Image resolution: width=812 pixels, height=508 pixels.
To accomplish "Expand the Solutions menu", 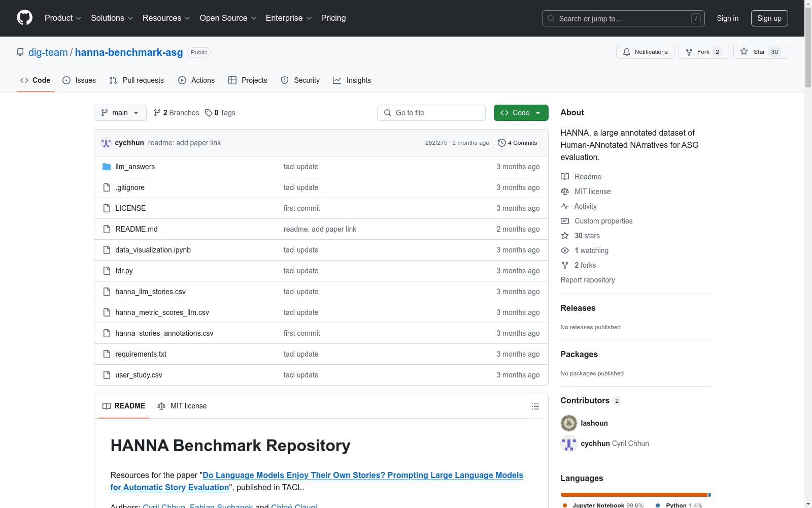I will coord(112,18).
